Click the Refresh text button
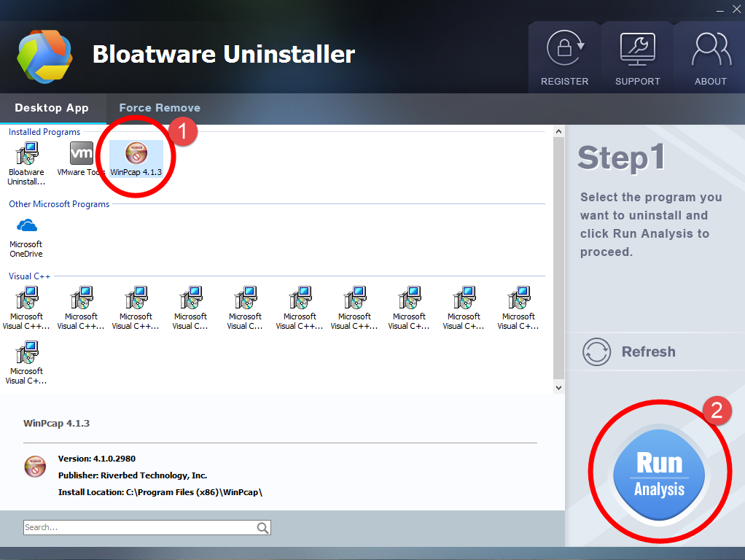 tap(649, 351)
